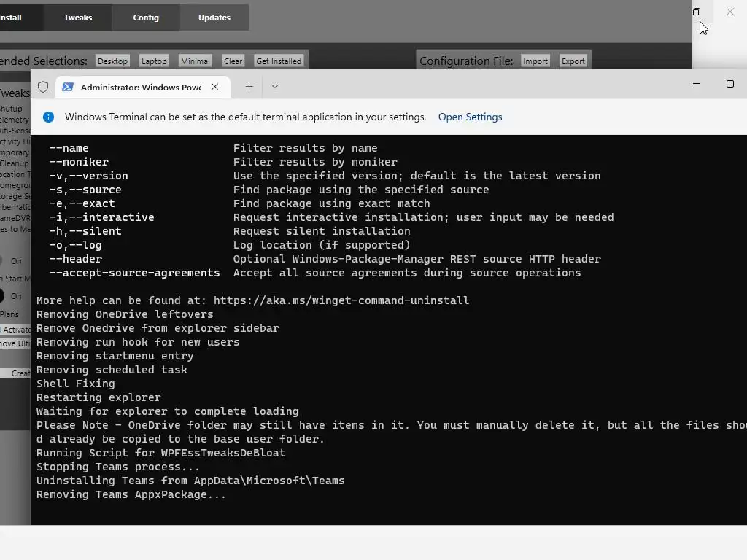
Task: Click the '--moniker' option in the terminal
Action: (79, 162)
